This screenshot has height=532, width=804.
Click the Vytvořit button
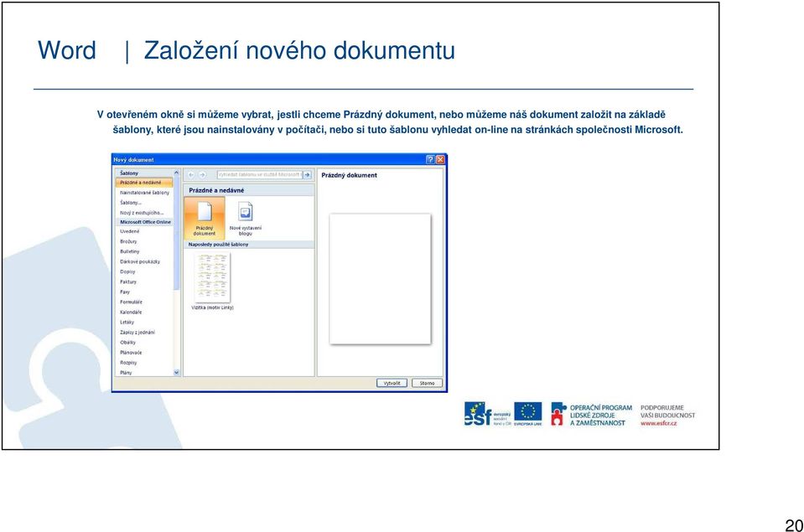[392, 383]
